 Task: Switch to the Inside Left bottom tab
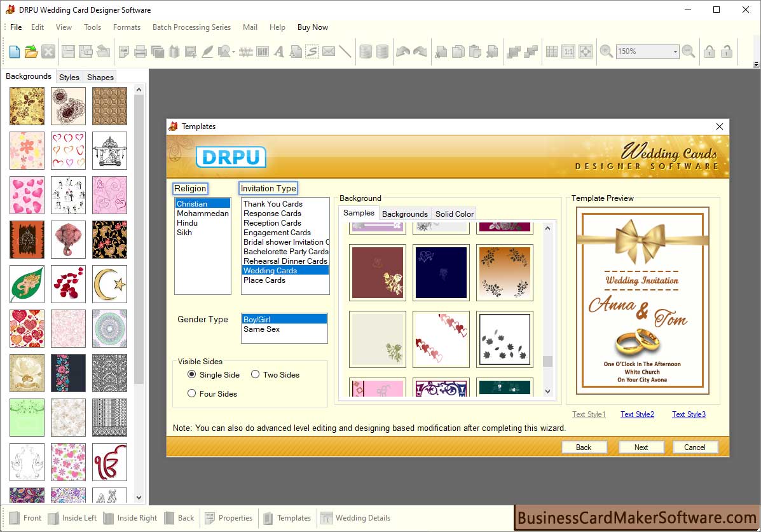click(x=73, y=518)
